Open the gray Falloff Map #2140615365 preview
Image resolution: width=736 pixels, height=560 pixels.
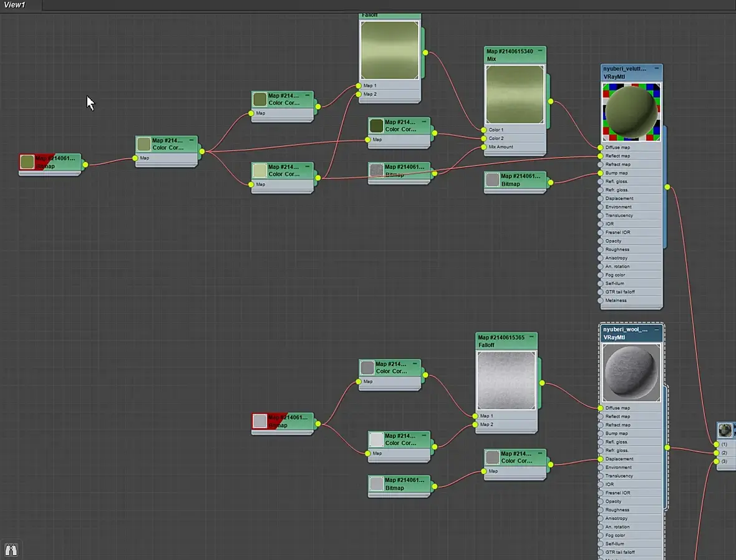click(x=506, y=380)
